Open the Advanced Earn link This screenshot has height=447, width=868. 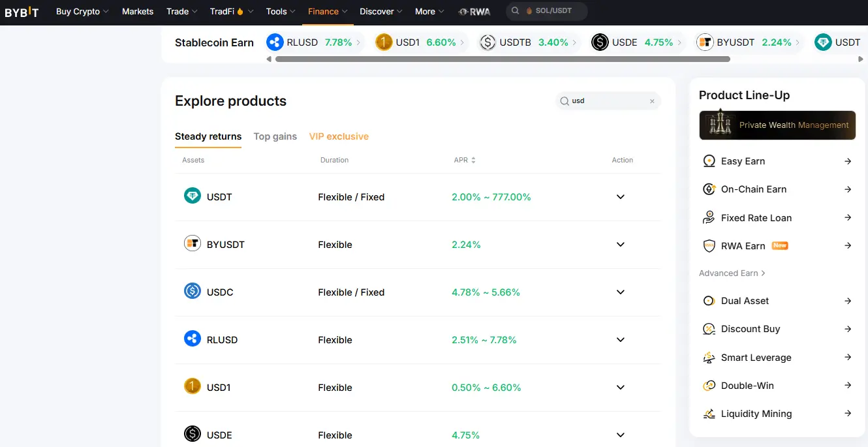(x=732, y=273)
